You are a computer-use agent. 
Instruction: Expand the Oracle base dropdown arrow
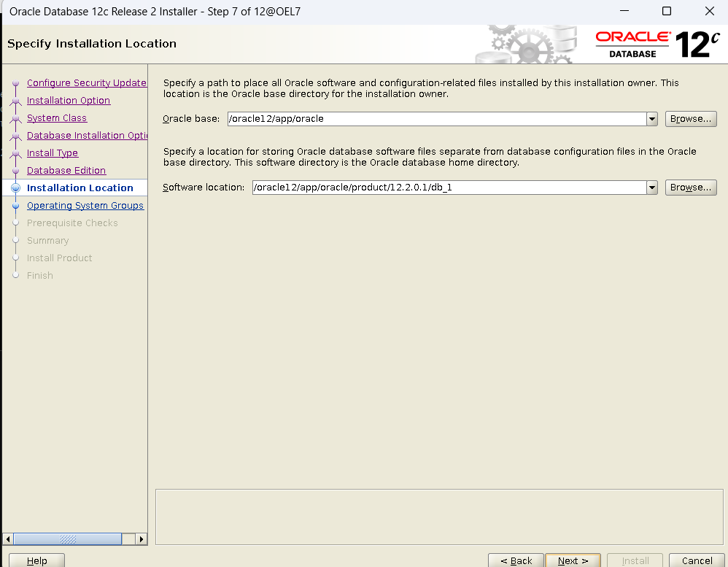pyautogui.click(x=652, y=119)
